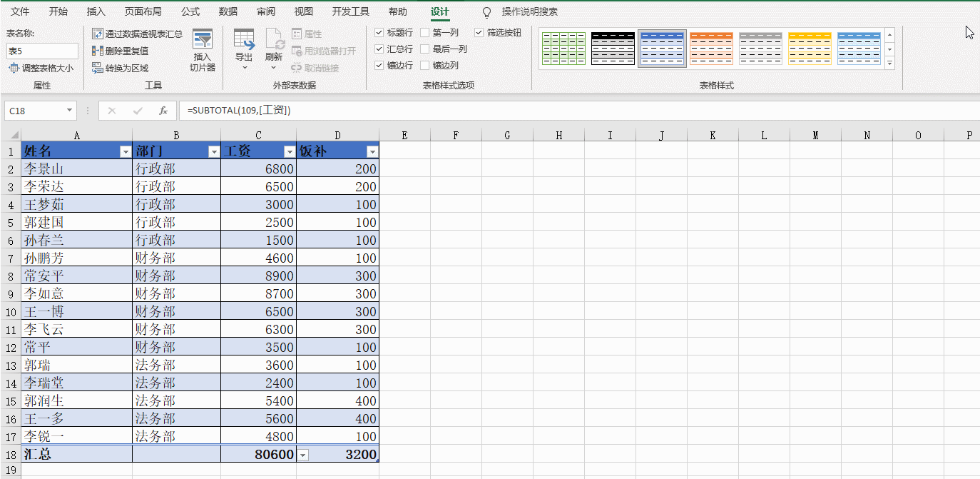The image size is (980, 479).
Task: Apply the light blue table style
Action: pyautogui.click(x=859, y=49)
